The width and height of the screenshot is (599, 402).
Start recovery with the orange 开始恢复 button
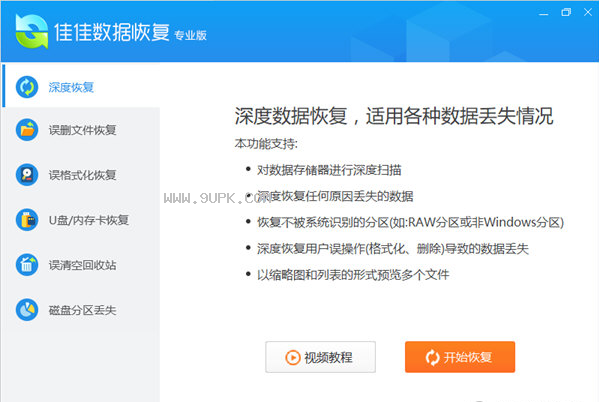tap(460, 357)
